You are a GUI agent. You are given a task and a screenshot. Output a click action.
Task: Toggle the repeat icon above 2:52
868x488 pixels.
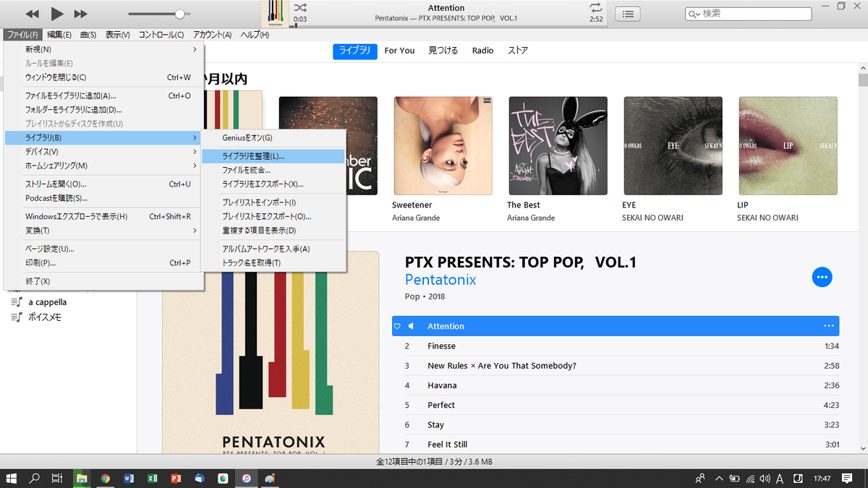[595, 7]
